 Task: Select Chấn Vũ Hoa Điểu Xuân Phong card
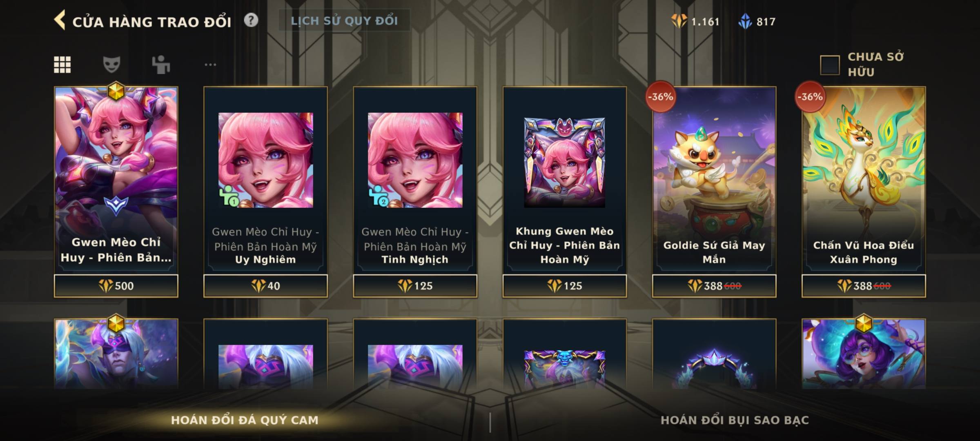point(863,180)
